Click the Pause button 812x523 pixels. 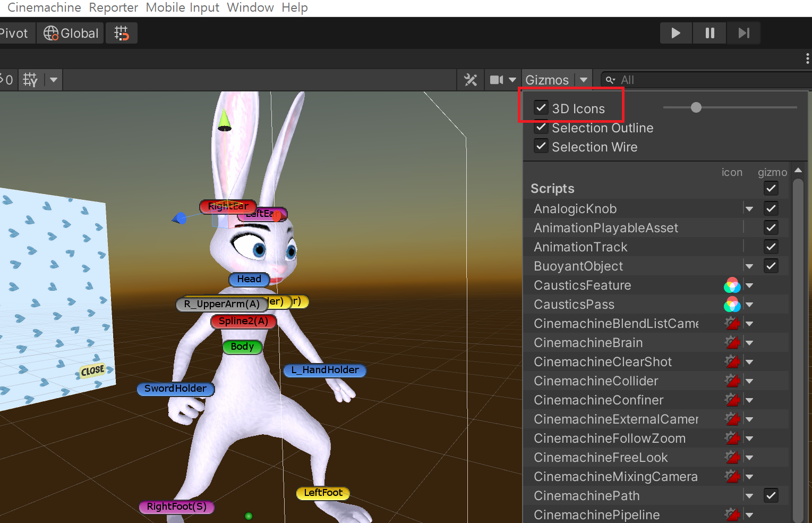(x=710, y=33)
